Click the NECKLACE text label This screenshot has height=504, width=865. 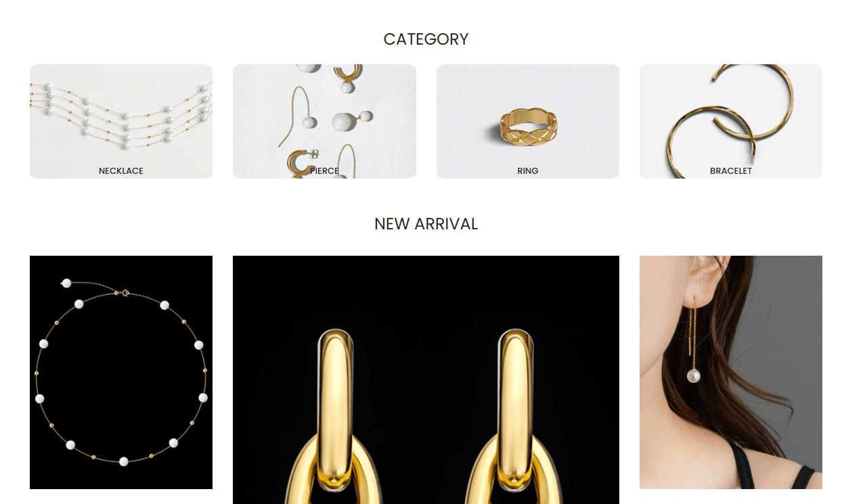tap(121, 171)
